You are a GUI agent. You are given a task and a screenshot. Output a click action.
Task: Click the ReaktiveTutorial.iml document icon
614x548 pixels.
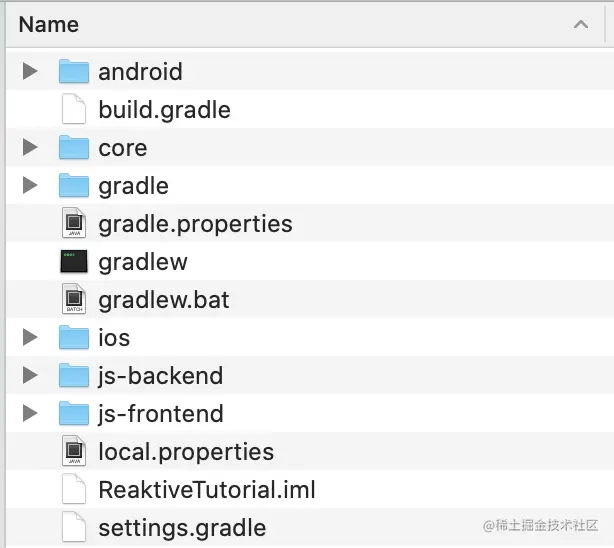[74, 489]
